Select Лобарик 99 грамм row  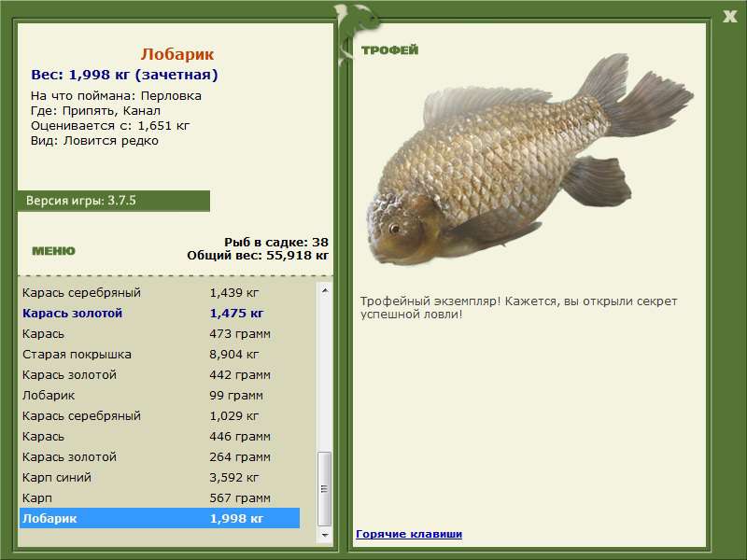pyautogui.click(x=160, y=395)
